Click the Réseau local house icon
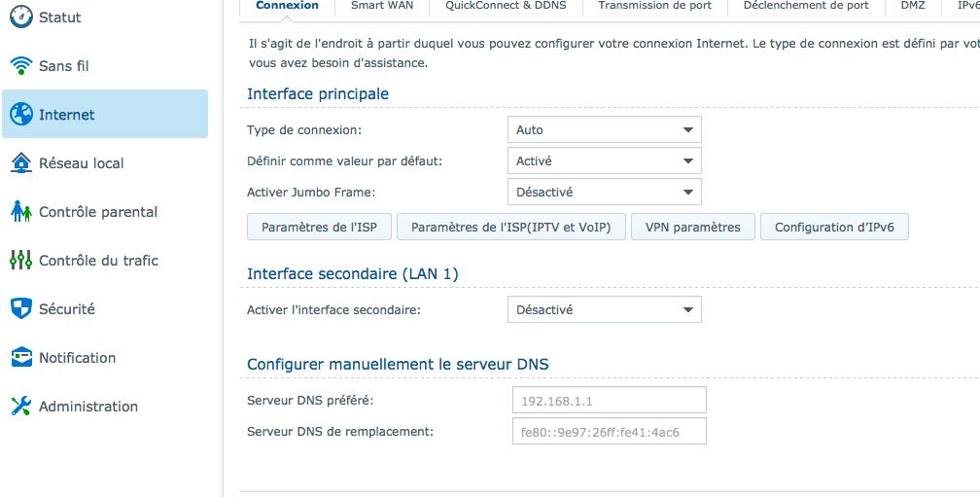 point(20,163)
